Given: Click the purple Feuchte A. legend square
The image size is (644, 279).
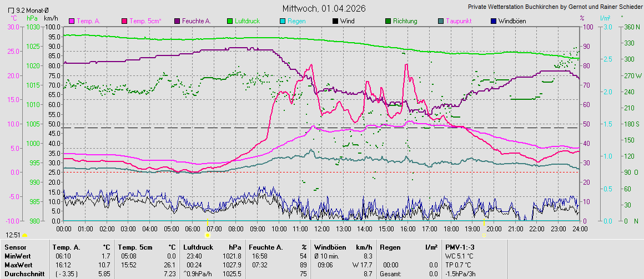Looking at the screenshot, I should [177, 21].
